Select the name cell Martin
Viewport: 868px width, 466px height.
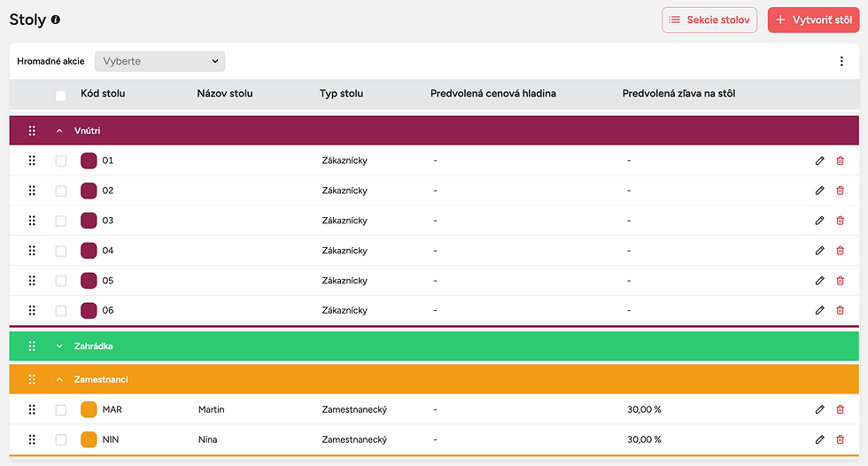(212, 409)
